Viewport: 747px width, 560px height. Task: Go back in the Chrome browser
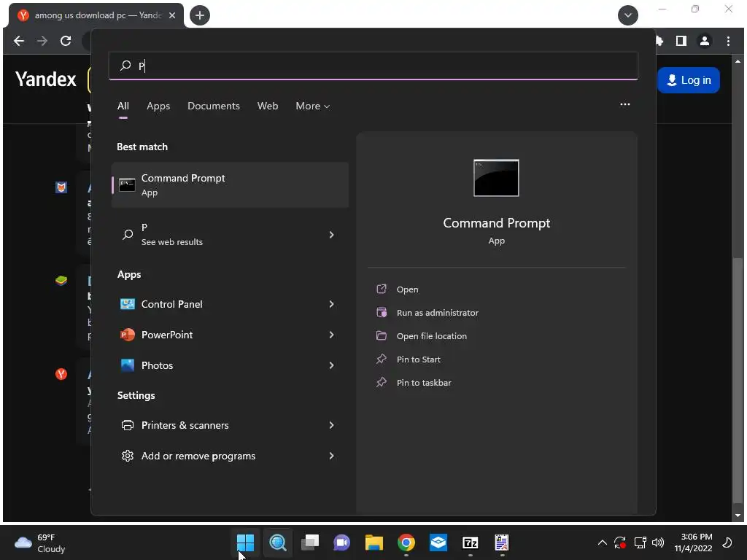(x=18, y=41)
